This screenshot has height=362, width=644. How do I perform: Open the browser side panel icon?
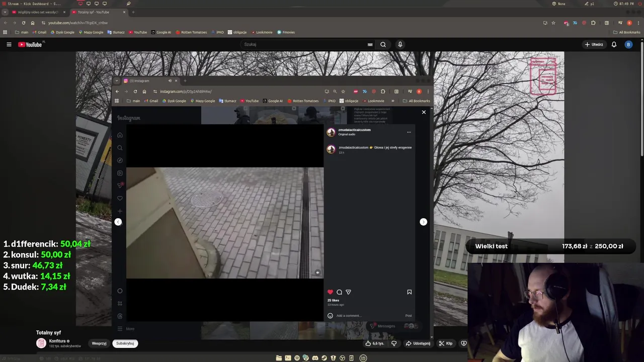[607, 23]
